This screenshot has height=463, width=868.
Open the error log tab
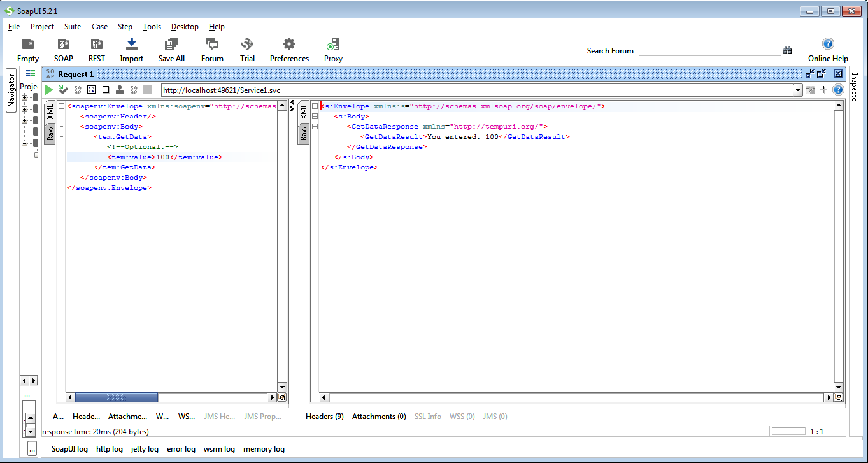(x=181, y=449)
